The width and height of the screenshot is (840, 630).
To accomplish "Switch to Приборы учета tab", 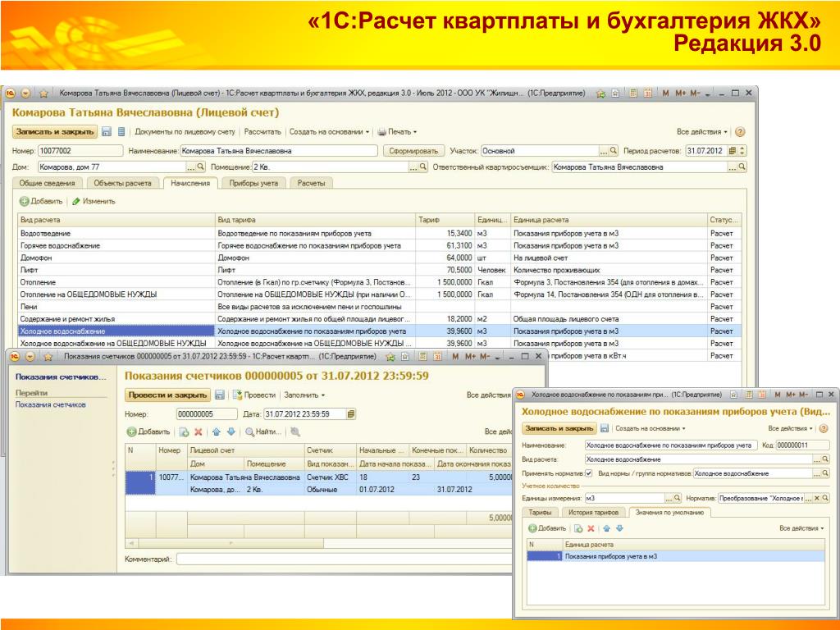I will click(x=254, y=183).
